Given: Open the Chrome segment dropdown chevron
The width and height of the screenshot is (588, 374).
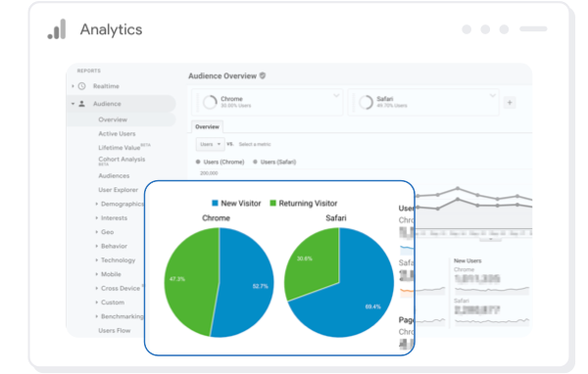Looking at the screenshot, I should click(x=336, y=96).
